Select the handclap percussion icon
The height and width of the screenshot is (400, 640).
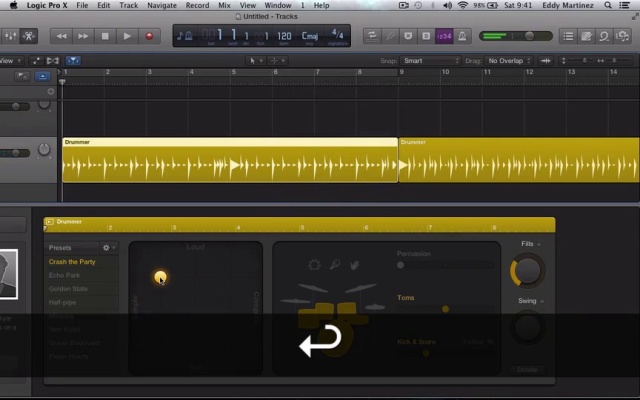point(354,265)
